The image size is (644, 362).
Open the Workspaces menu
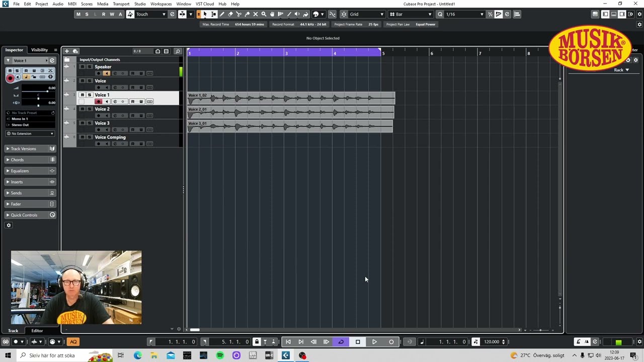point(161,4)
